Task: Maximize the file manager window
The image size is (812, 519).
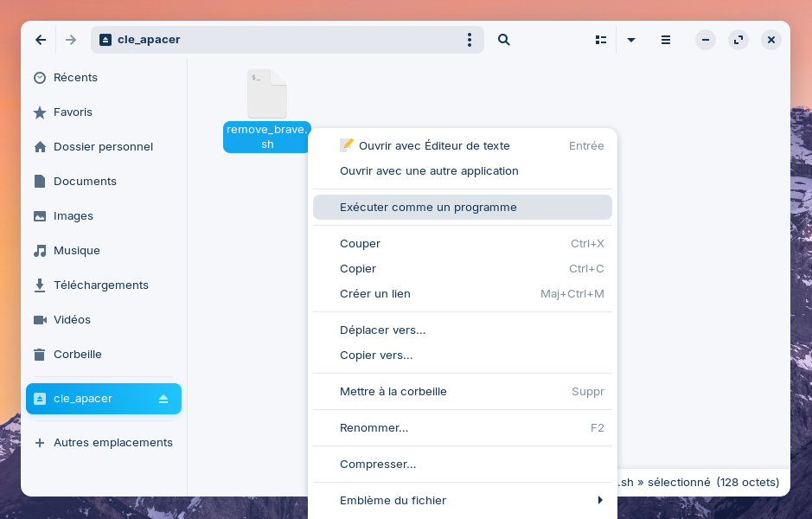Action: pos(738,40)
